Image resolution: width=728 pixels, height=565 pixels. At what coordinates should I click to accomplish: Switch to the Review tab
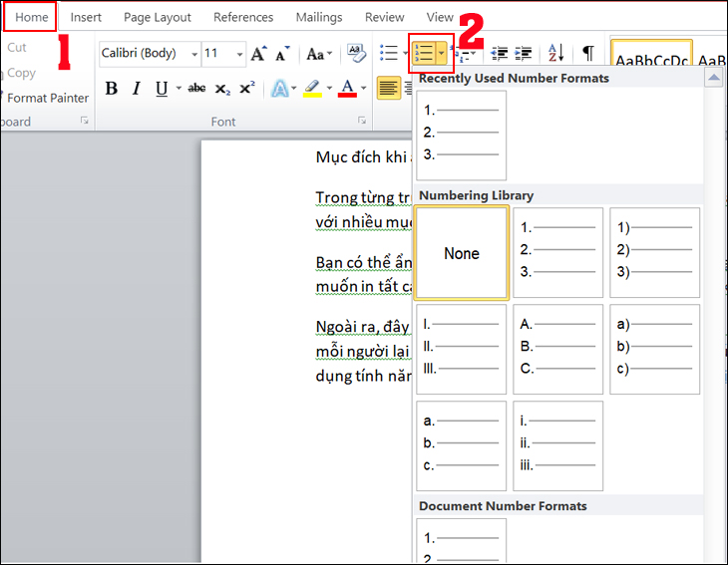click(x=384, y=17)
